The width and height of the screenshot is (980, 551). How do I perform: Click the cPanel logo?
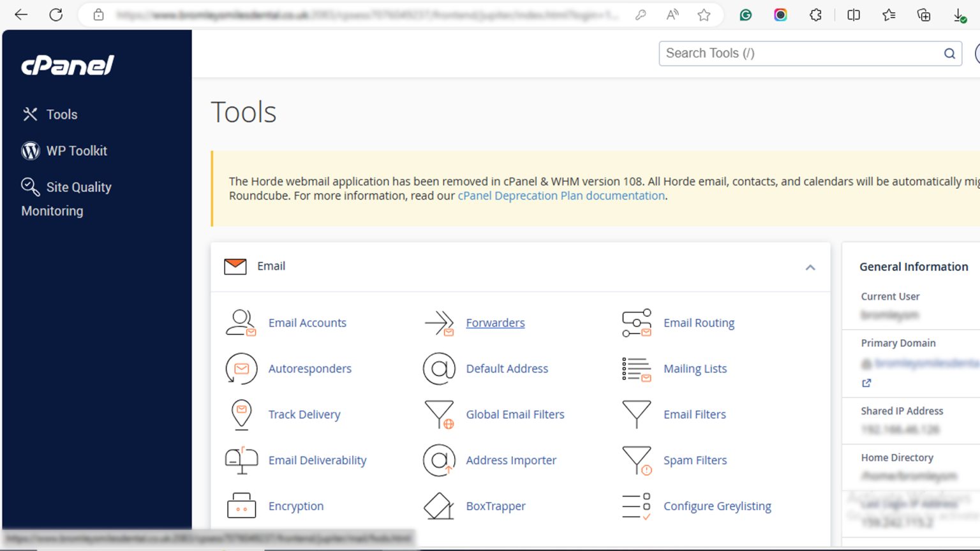point(68,65)
